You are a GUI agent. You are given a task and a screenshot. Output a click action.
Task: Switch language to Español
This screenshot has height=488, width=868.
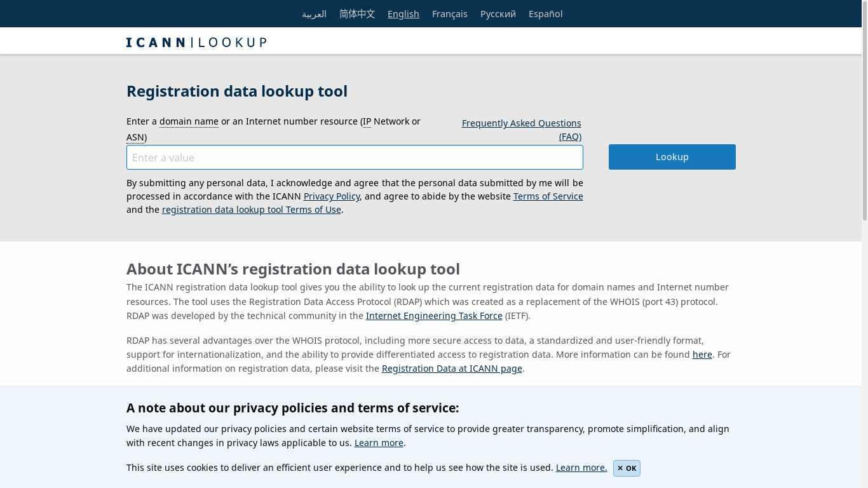(x=546, y=14)
